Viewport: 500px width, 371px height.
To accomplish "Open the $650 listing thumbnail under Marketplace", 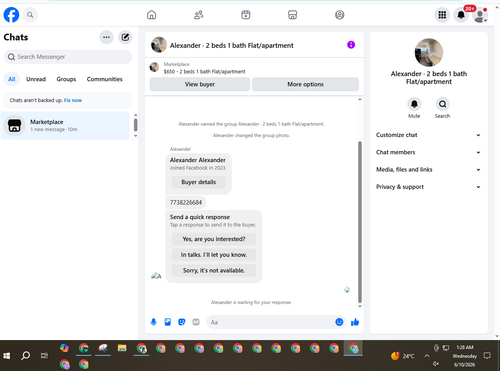I will [x=154, y=68].
